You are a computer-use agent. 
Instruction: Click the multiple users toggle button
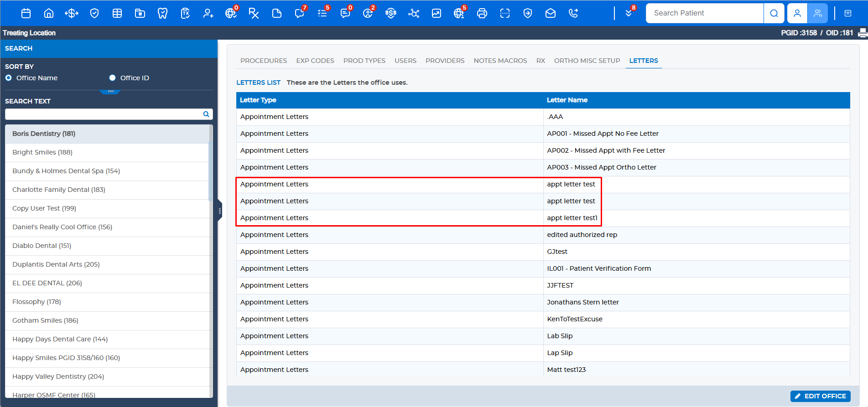point(818,13)
